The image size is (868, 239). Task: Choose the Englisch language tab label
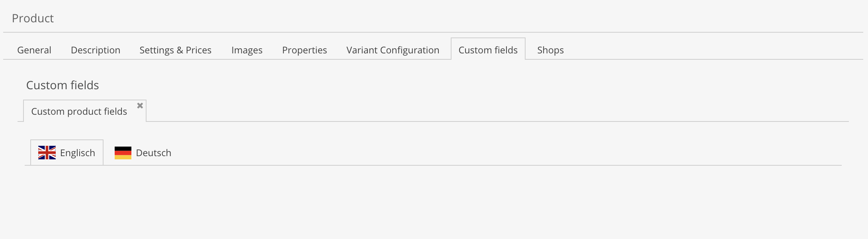[x=78, y=153]
